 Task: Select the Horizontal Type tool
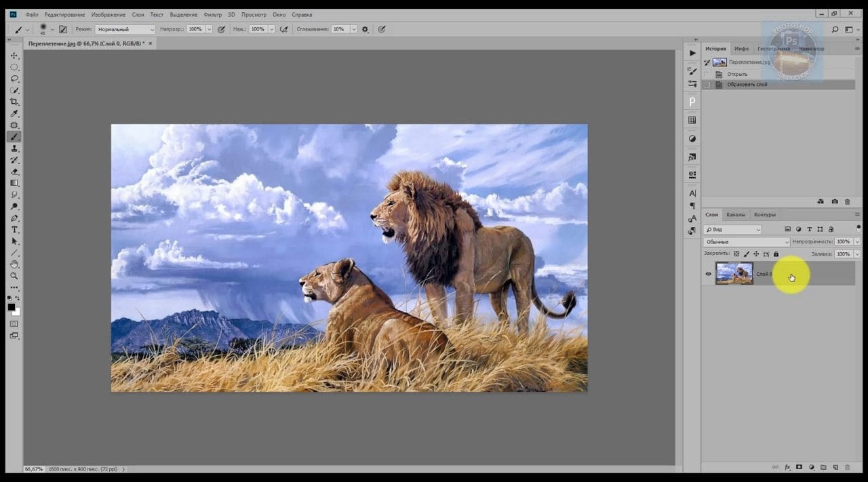pyautogui.click(x=14, y=230)
